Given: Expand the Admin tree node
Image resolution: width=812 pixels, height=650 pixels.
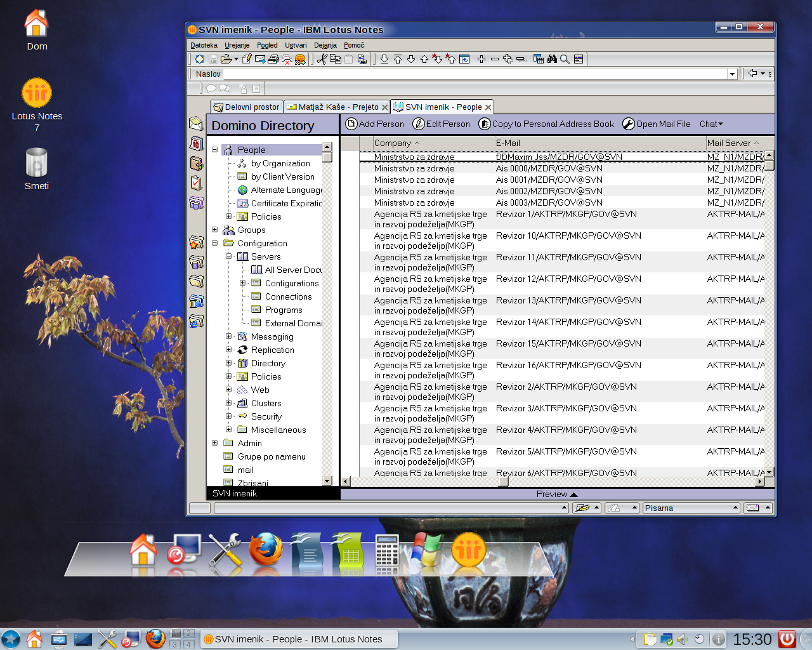Looking at the screenshot, I should tap(214, 443).
